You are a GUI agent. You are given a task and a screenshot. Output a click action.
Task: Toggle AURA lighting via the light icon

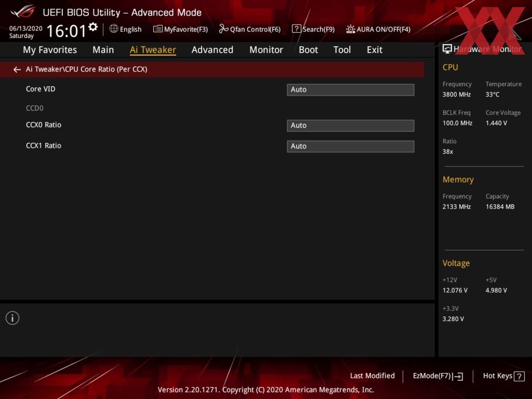(350, 29)
